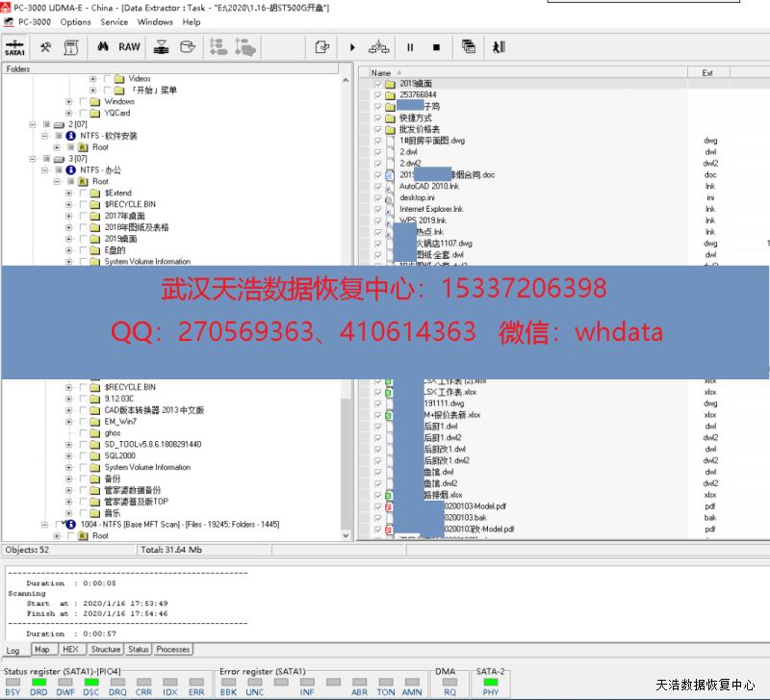Click the running-man exit icon

pos(498,46)
